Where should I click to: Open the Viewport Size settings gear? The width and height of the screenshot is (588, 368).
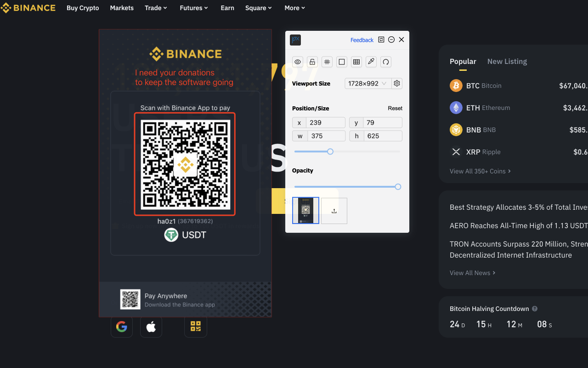(x=397, y=83)
